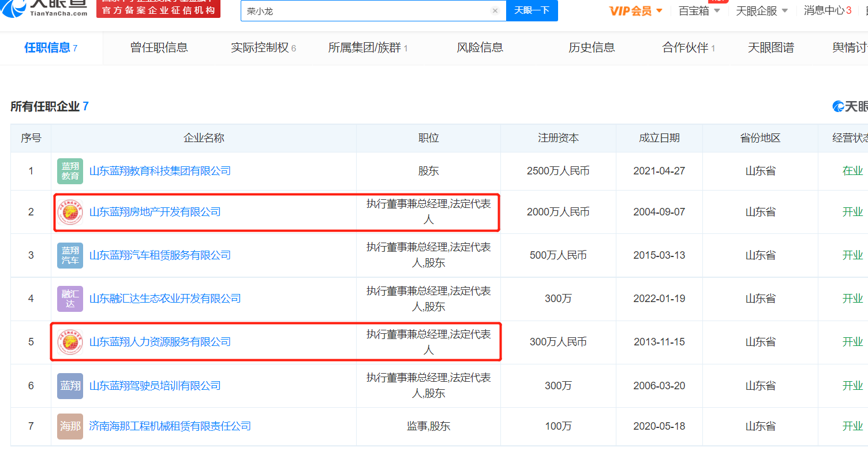The height and width of the screenshot is (458, 868).
Task: Open 山东蓝翔教育科技集团有限公司 company link
Action: (x=160, y=171)
